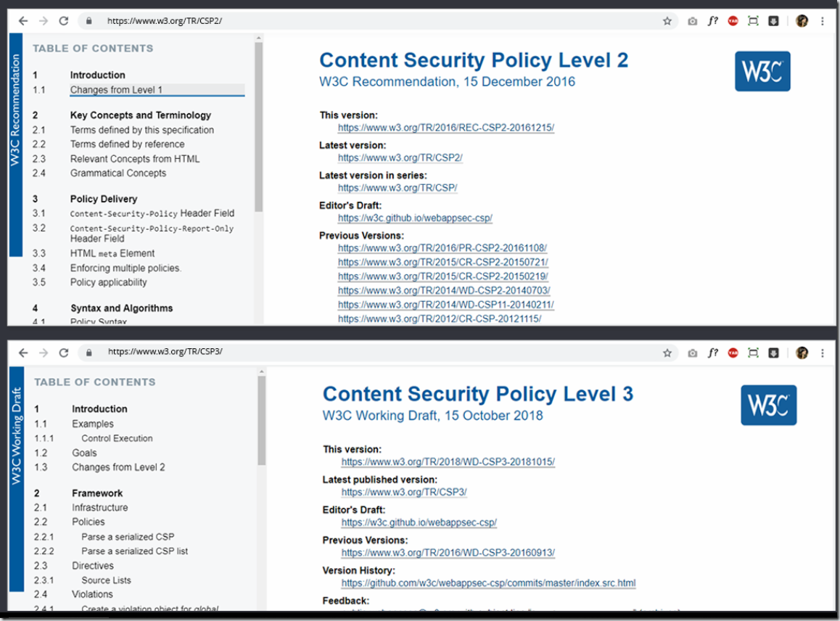Open Editor's Draft link on CSP2 page
Screen dimensions: 840x621
415,218
